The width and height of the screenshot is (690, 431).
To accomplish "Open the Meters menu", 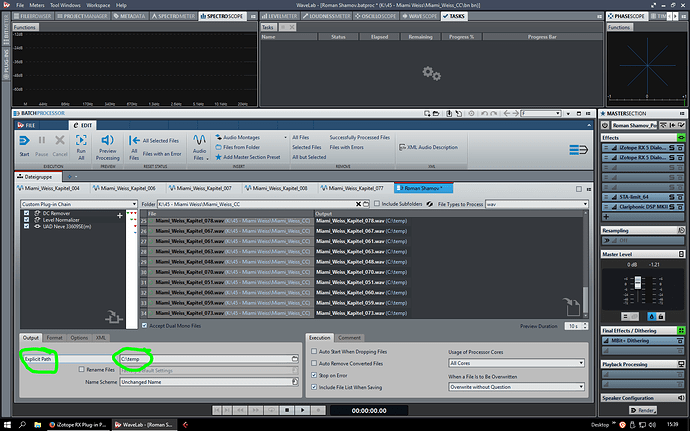I will pos(37,5).
